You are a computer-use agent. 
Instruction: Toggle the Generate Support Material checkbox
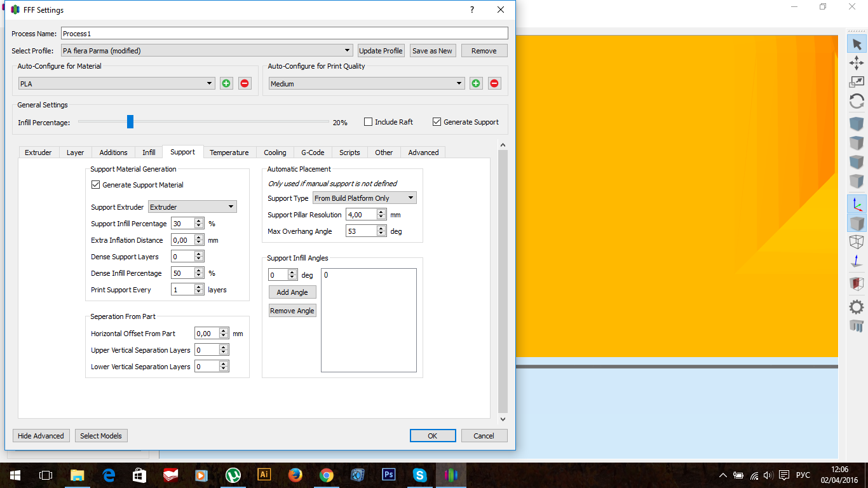pos(96,185)
